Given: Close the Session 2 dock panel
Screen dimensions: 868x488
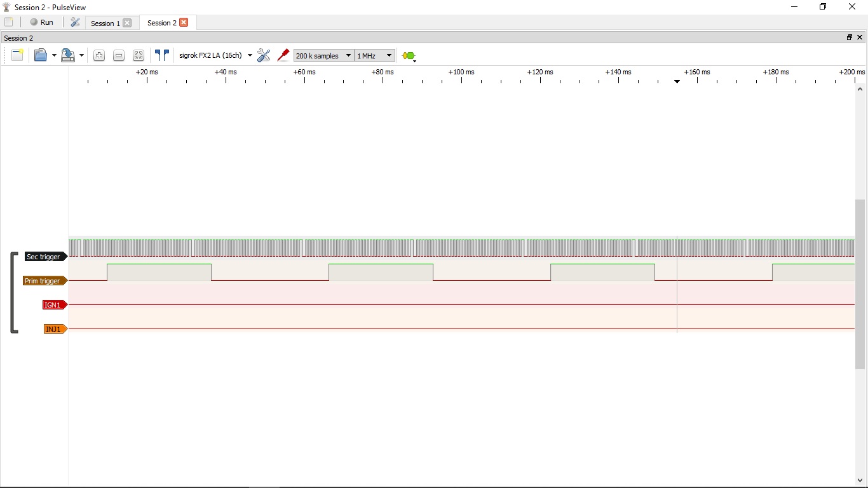Looking at the screenshot, I should (860, 37).
